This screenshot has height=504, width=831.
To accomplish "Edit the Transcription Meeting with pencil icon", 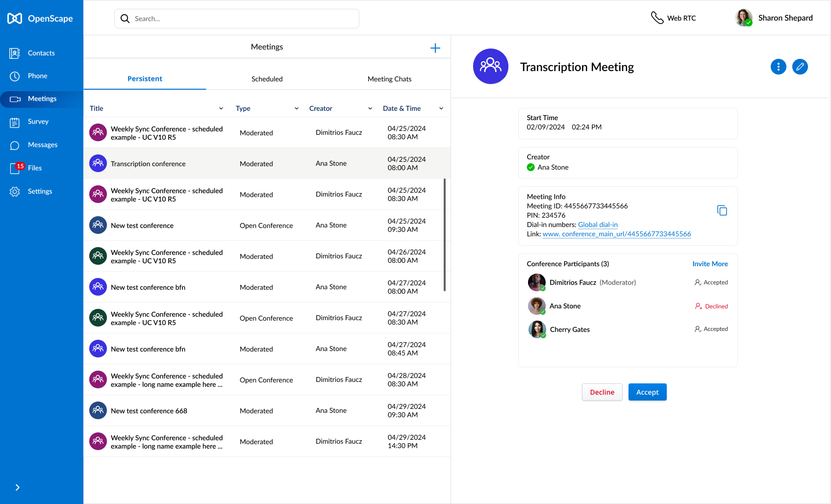I will pyautogui.click(x=800, y=67).
